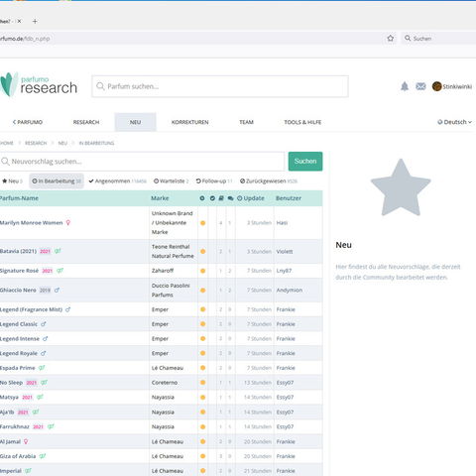Click female icon beside Al Jamal

click(26, 441)
